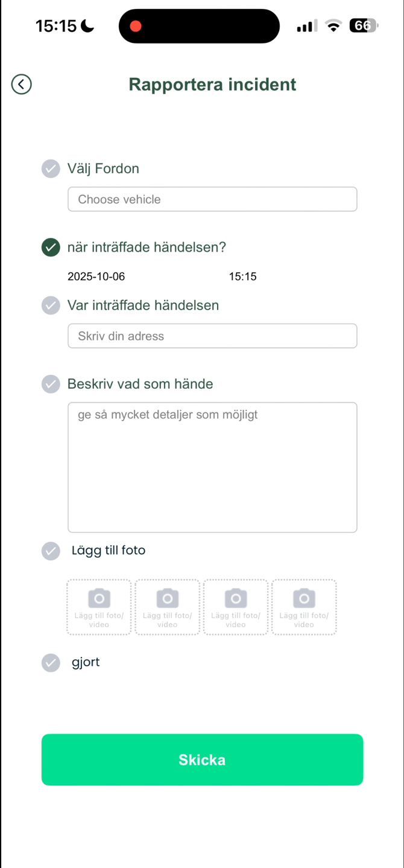The image size is (404, 868).
Task: Focus the incident description text area
Action: (x=212, y=467)
